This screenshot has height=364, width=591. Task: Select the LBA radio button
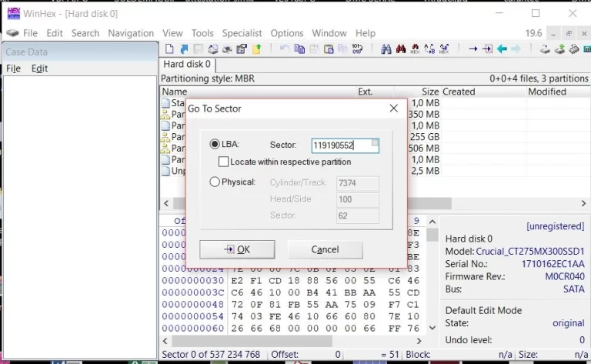215,145
